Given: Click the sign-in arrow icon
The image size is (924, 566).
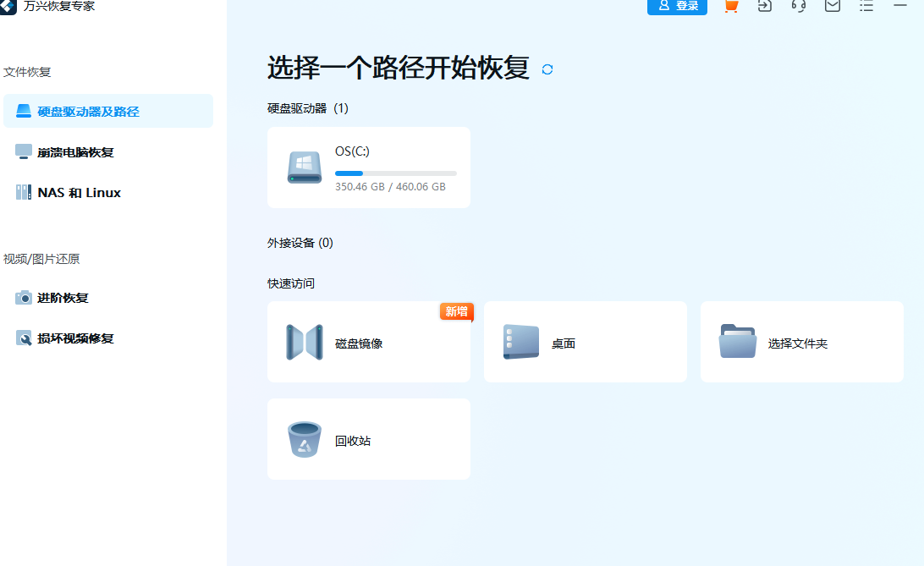Looking at the screenshot, I should tap(764, 7).
